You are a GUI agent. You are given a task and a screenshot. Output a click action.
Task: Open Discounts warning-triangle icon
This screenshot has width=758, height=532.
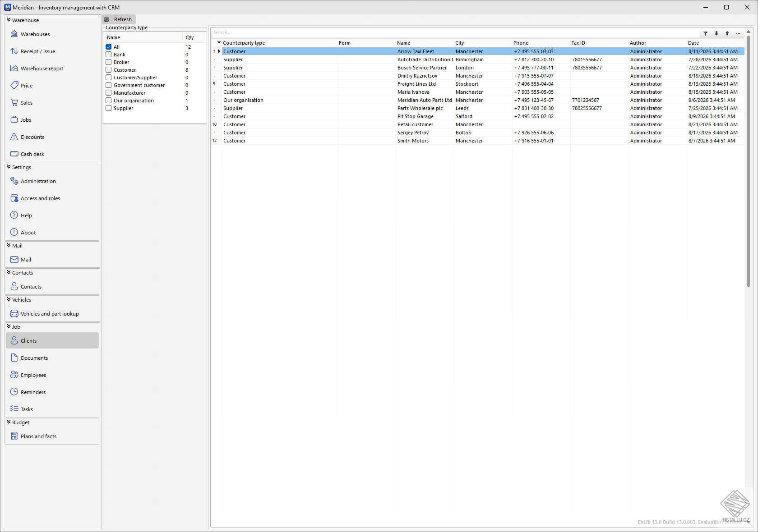pos(14,137)
